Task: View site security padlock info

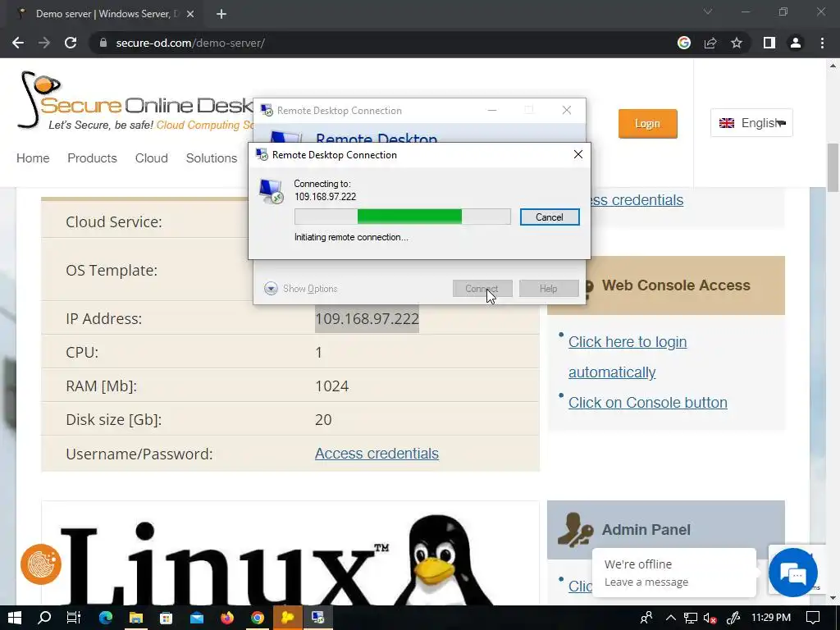Action: click(x=103, y=43)
